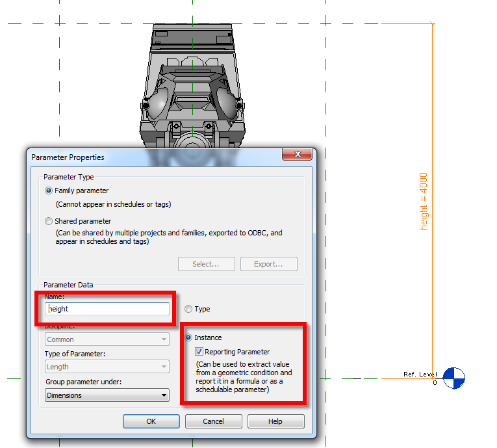Toggle the Reporting Parameter checkbox
497x448 pixels.
[199, 352]
